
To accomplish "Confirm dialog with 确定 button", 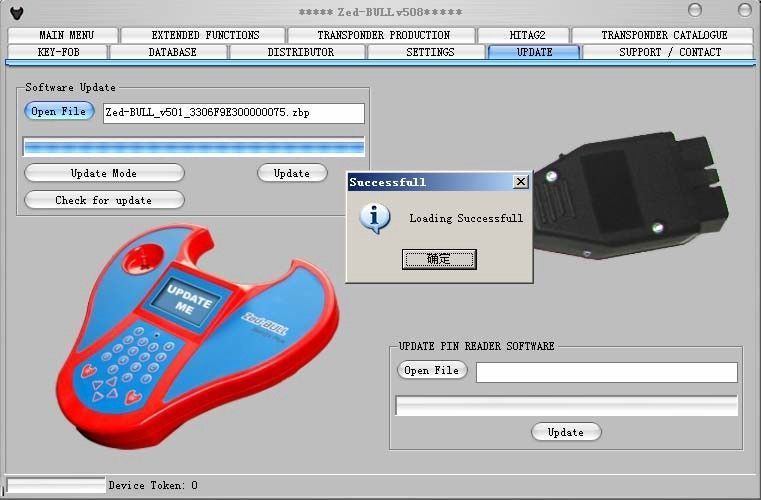I will pos(439,259).
